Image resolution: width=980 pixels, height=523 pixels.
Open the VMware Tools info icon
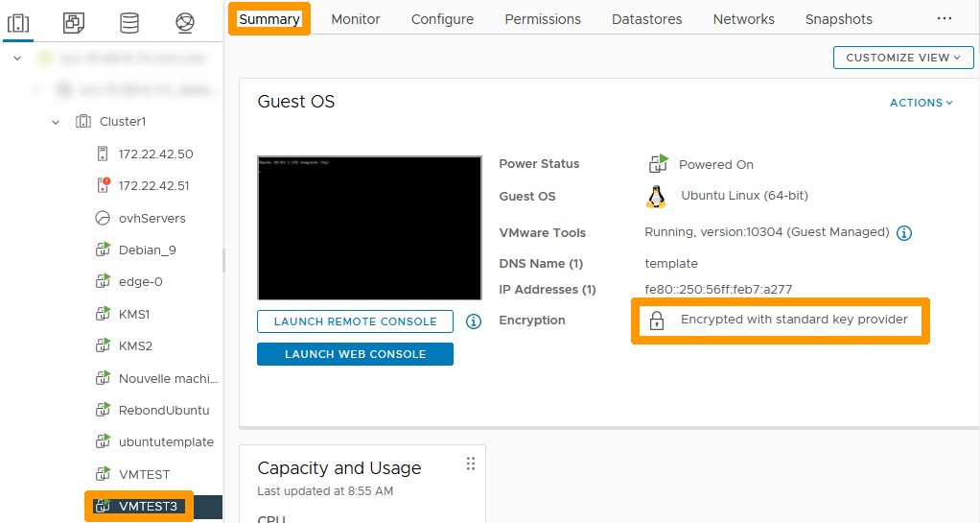[x=903, y=233]
